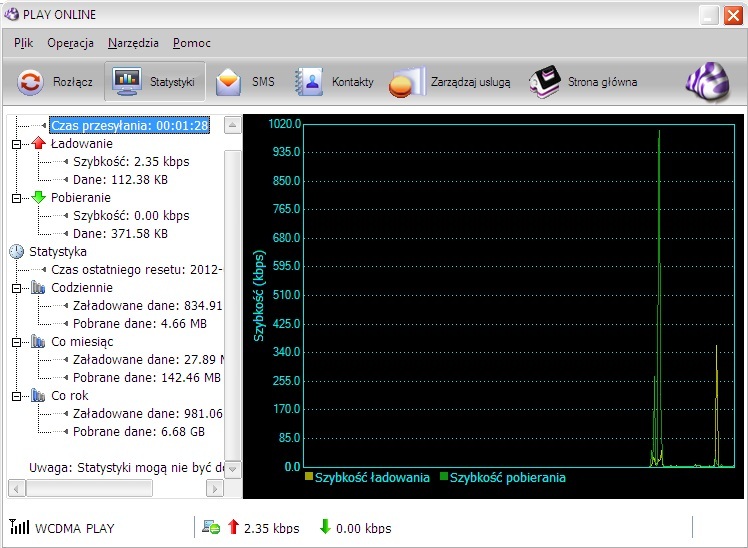The height and width of the screenshot is (548, 748).
Task: Click the Kontakty toolbar label
Action: [x=353, y=82]
